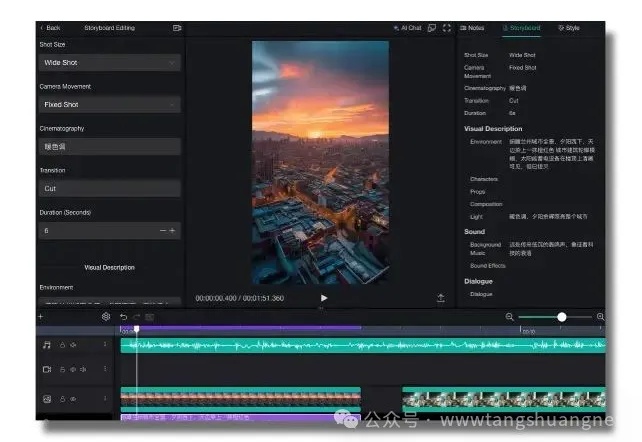Click the image track picture icon

47,399
